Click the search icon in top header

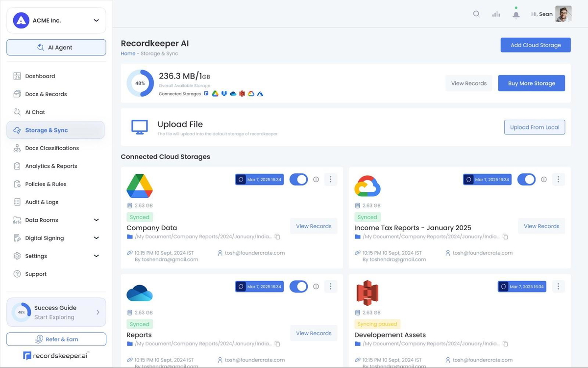pyautogui.click(x=476, y=14)
